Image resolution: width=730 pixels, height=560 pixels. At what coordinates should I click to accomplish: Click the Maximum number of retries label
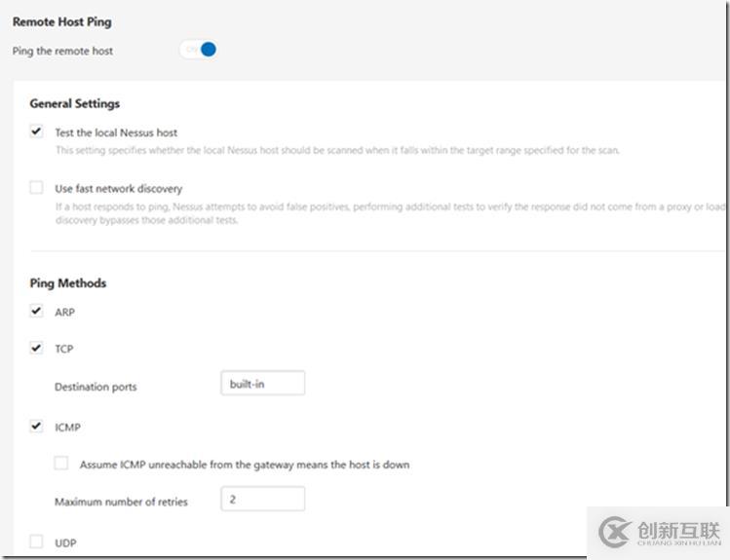(121, 502)
